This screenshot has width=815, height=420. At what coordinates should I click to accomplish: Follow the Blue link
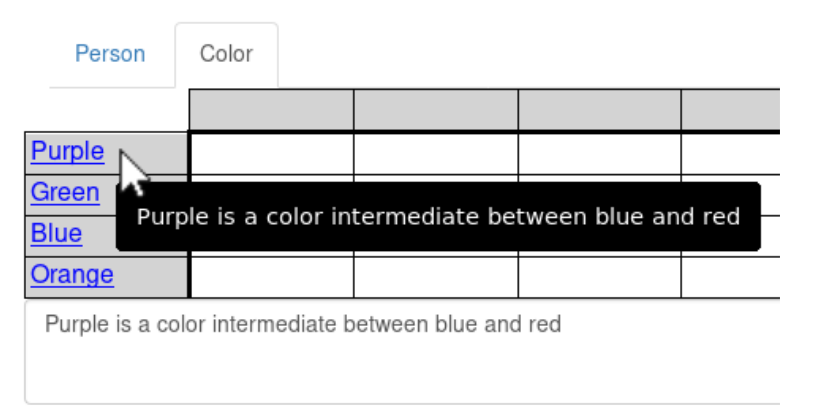tap(56, 233)
